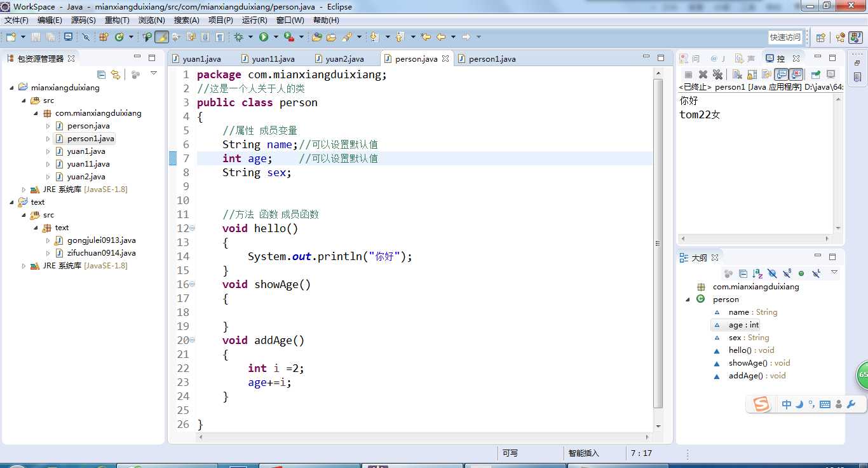Click the Save All toolbar icon
Viewport: 868px width, 468px height.
(x=50, y=37)
